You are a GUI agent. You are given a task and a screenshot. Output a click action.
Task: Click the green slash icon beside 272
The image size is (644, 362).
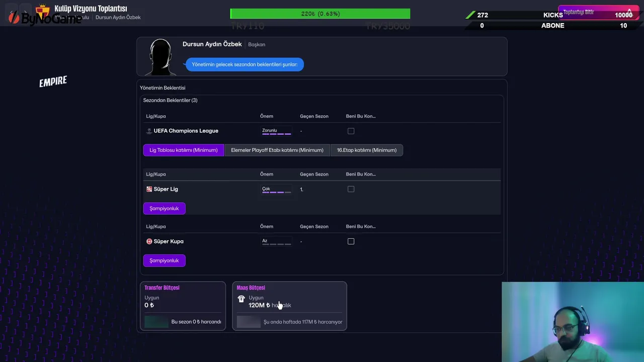(x=470, y=15)
